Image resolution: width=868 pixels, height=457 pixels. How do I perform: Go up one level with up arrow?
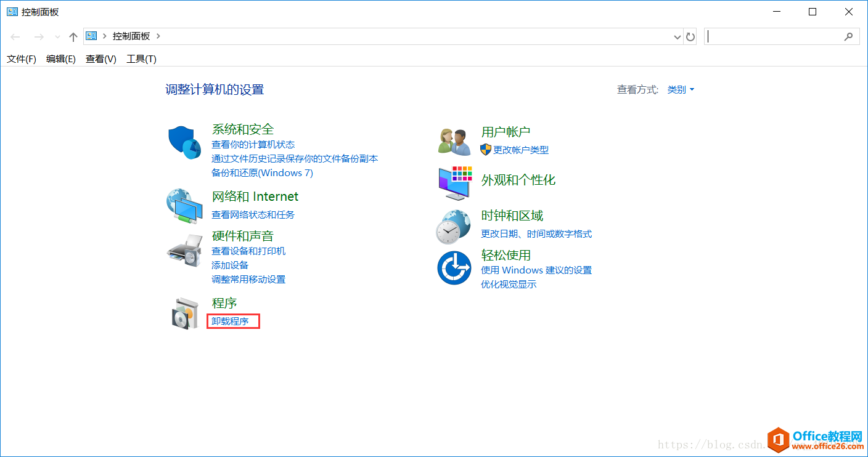coord(73,37)
